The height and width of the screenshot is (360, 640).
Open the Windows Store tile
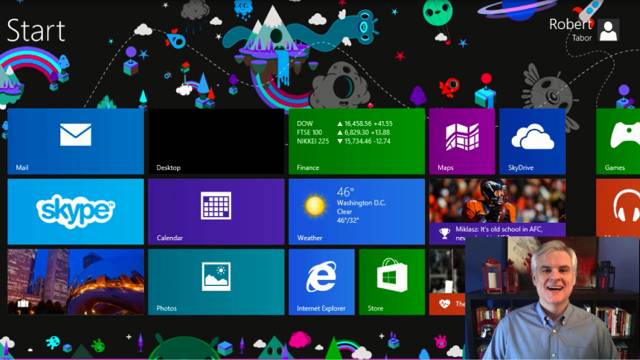[x=392, y=282]
